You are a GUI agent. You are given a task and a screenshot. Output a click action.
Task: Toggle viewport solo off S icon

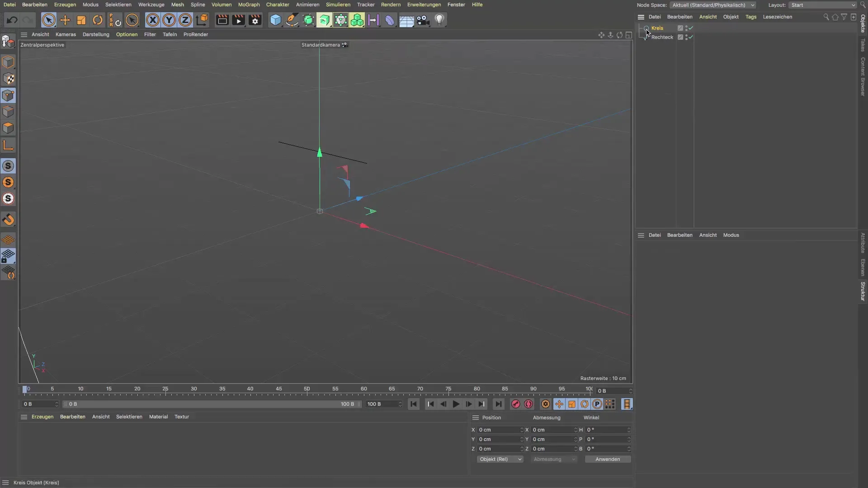(8, 166)
